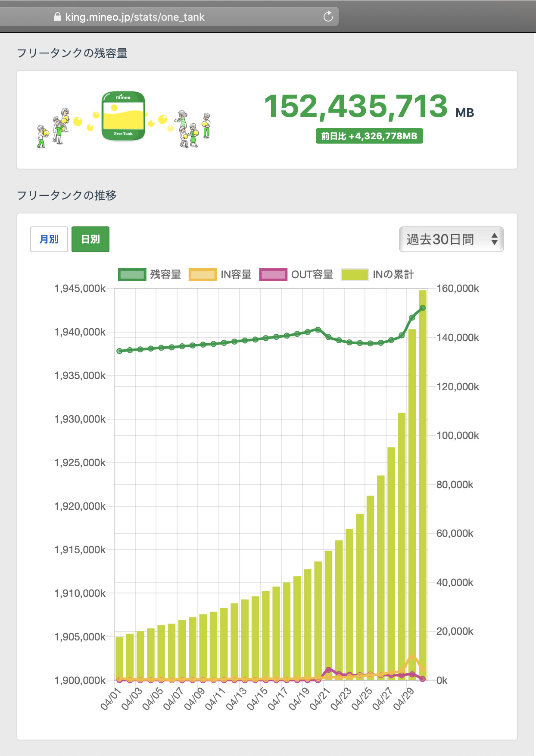Click the dropdown arrows on the period selector
The height and width of the screenshot is (756, 536).
(x=494, y=239)
